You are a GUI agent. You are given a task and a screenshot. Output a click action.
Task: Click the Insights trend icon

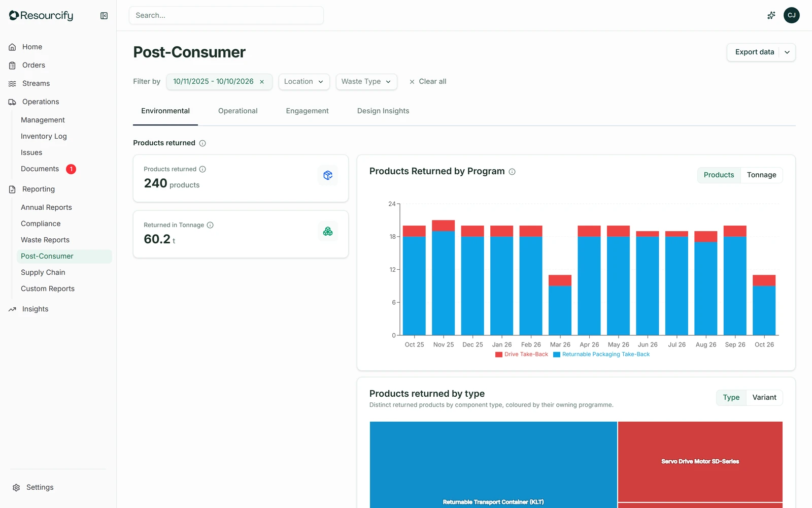[12, 309]
